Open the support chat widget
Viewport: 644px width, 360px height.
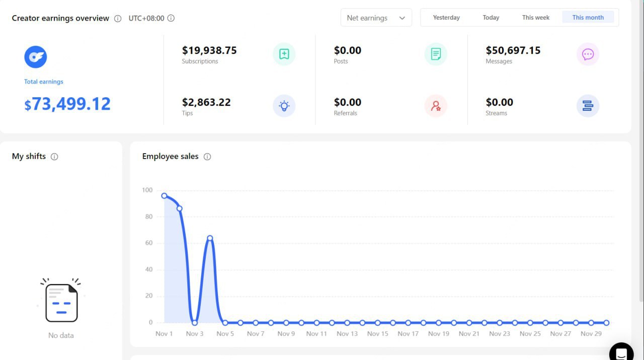coord(621,352)
